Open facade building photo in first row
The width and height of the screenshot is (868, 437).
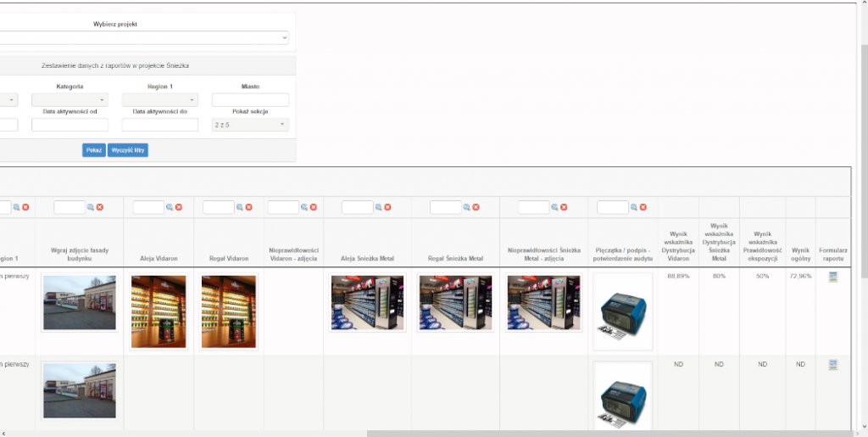click(79, 302)
